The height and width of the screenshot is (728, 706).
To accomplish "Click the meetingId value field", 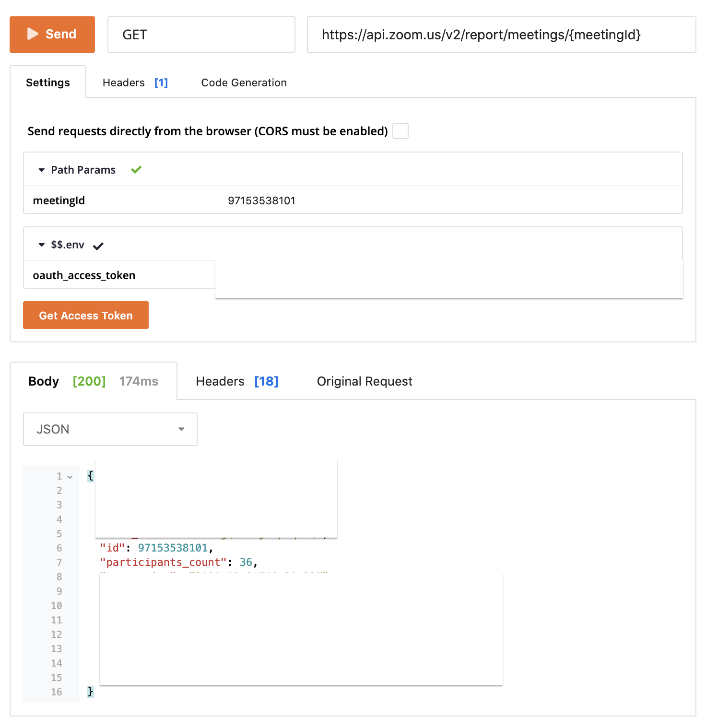I will click(x=261, y=200).
